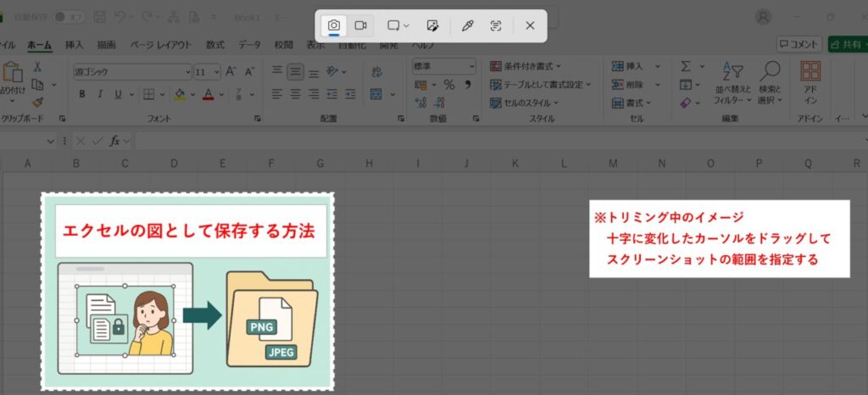Open the snip shape mode dropdown
Image resolution: width=868 pixels, height=395 pixels.
398,25
